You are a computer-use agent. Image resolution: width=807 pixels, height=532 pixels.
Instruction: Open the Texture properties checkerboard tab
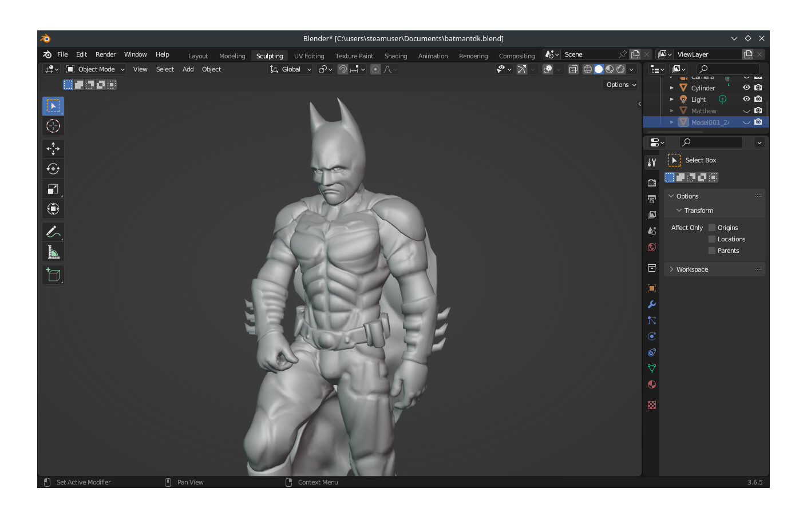(651, 405)
